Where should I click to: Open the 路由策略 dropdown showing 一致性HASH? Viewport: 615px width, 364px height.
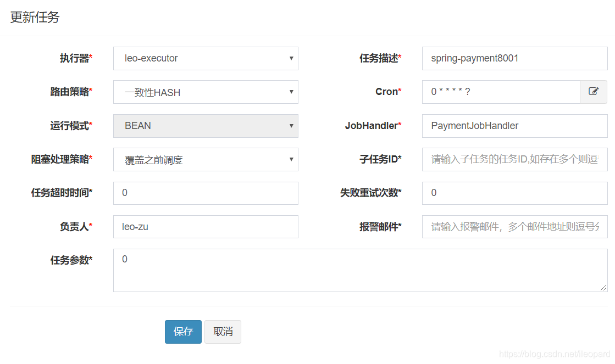point(206,92)
